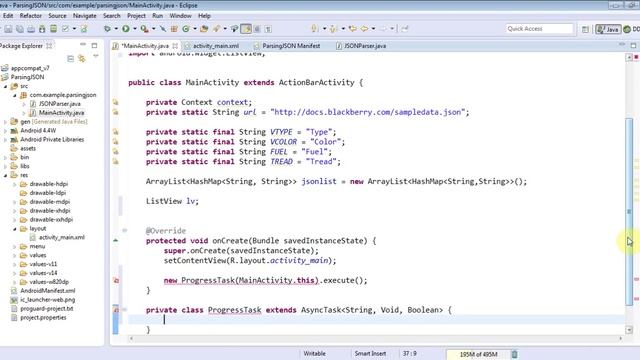Collapse the res folder
Screen dimensions: 640x360
6,175
